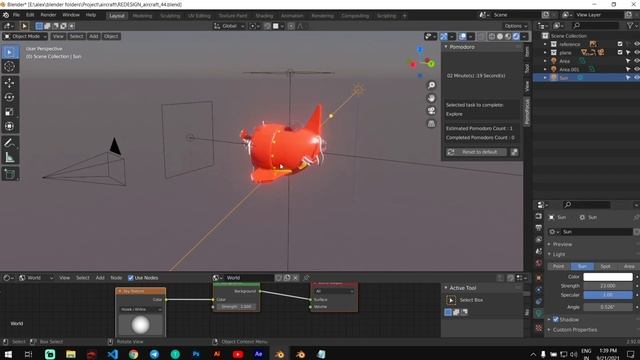Screen dimensions: 640x360
Task: Open the File menu
Action: click(16, 15)
